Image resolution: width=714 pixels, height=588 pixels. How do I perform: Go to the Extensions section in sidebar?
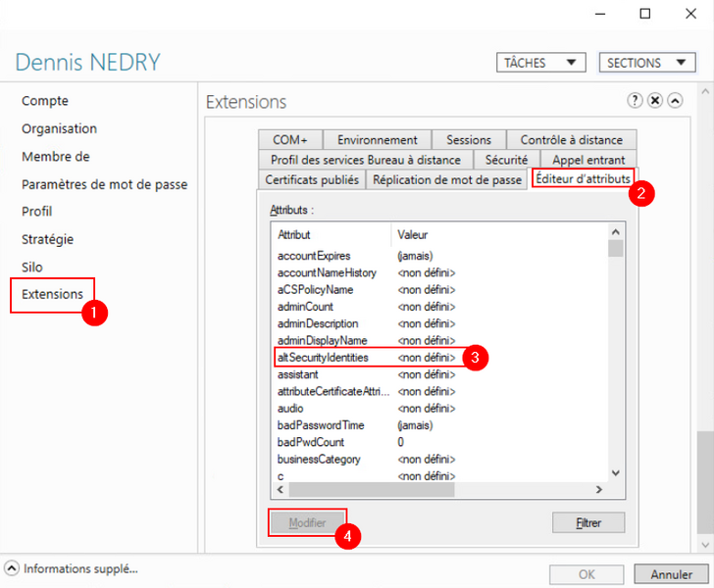(52, 294)
